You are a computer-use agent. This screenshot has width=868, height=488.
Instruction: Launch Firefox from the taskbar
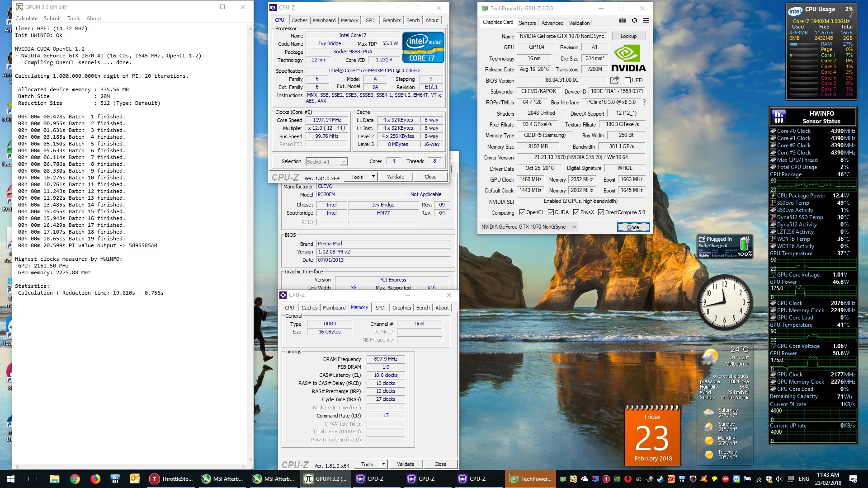click(95, 479)
